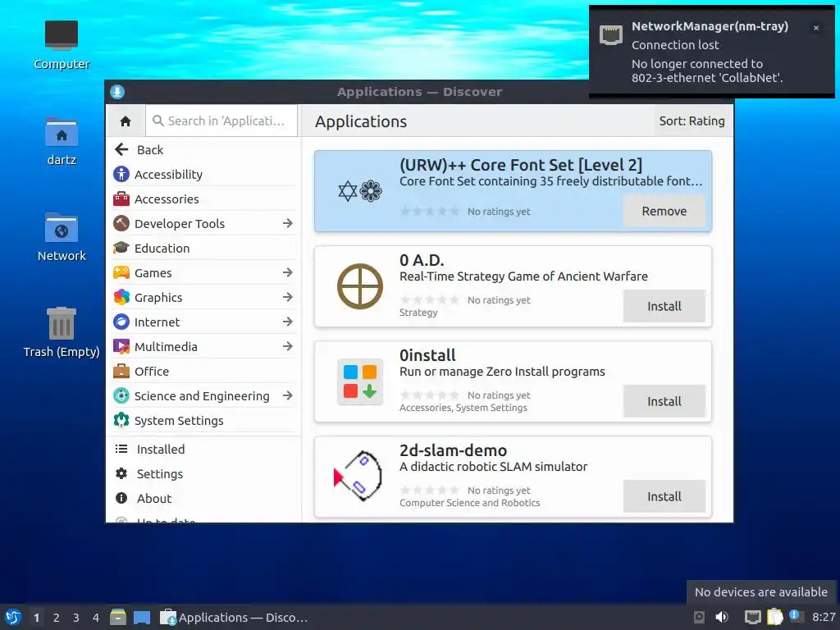Expand Graphics subcategories arrow
This screenshot has height=630, width=840.
(x=288, y=297)
